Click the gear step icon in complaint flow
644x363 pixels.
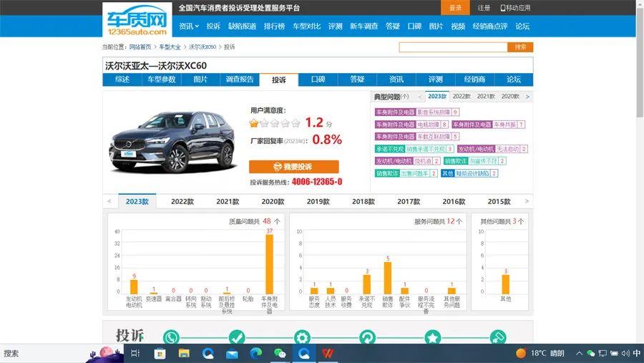[x=302, y=338]
